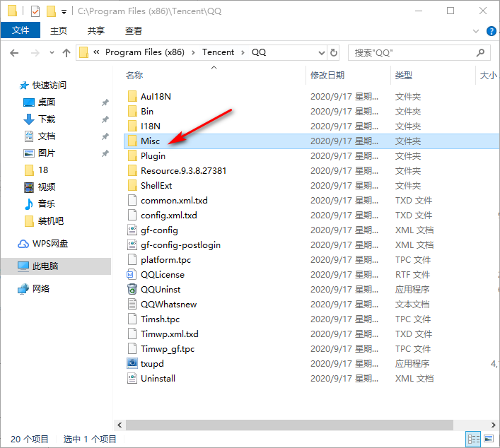This screenshot has width=500, height=448.
Task: Click the Properties checkmark icon in title bar
Action: (x=35, y=11)
